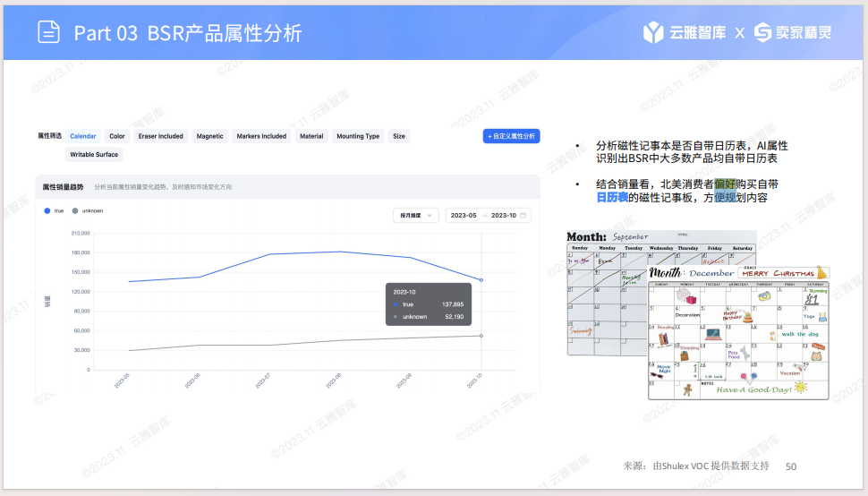The image size is (868, 496).
Task: Click the highlighted 日历表 text
Action: click(612, 198)
